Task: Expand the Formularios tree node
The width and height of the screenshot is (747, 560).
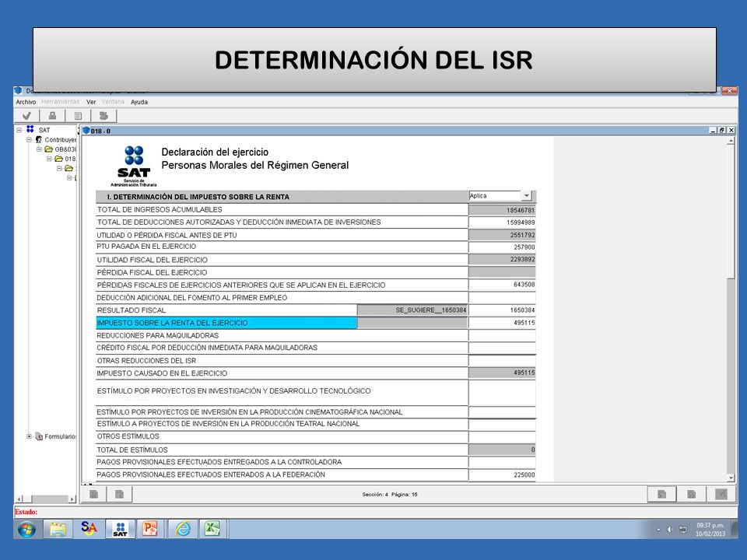Action: [29, 436]
